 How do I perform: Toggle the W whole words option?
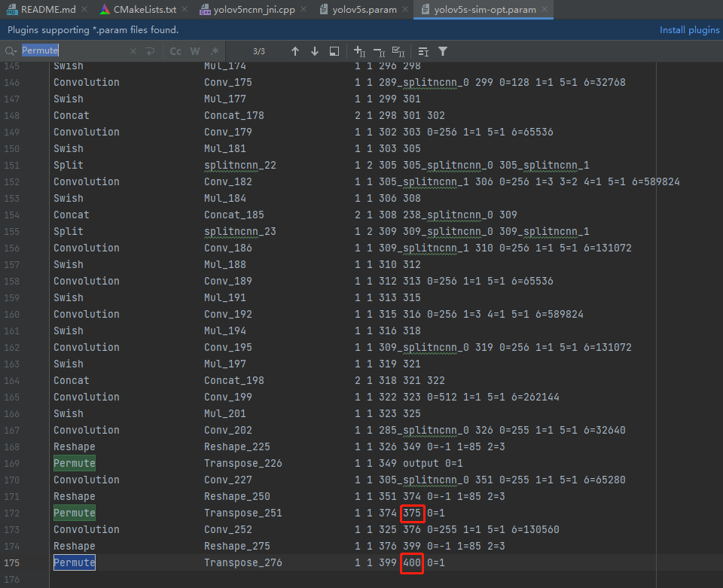195,51
